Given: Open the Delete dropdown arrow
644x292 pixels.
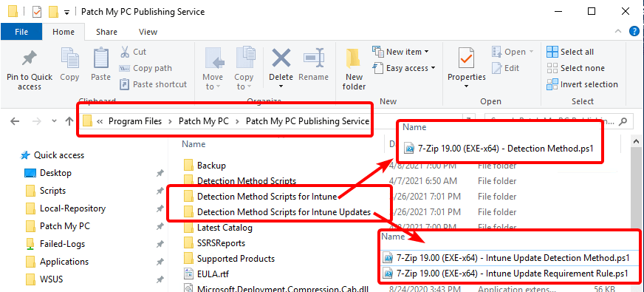Looking at the screenshot, I should [x=281, y=86].
